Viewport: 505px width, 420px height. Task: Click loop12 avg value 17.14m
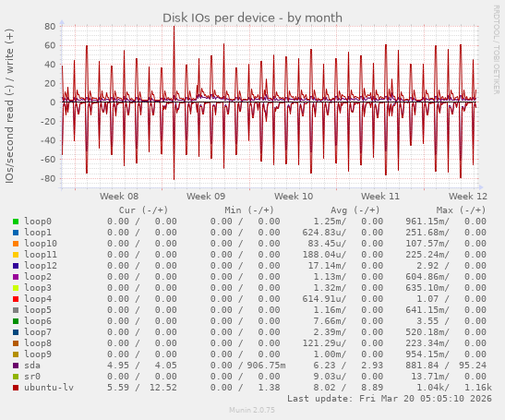pyautogui.click(x=327, y=266)
